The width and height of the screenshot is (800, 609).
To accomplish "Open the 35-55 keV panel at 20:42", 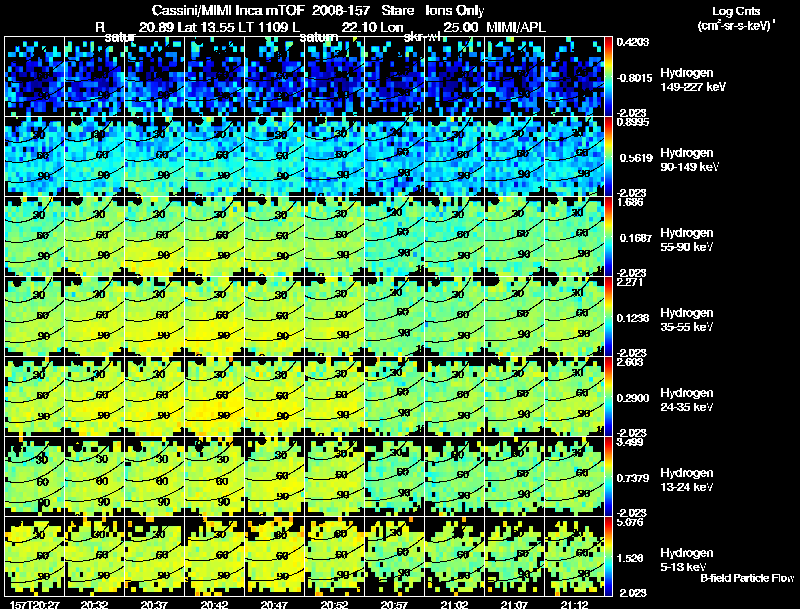I will pos(214,316).
